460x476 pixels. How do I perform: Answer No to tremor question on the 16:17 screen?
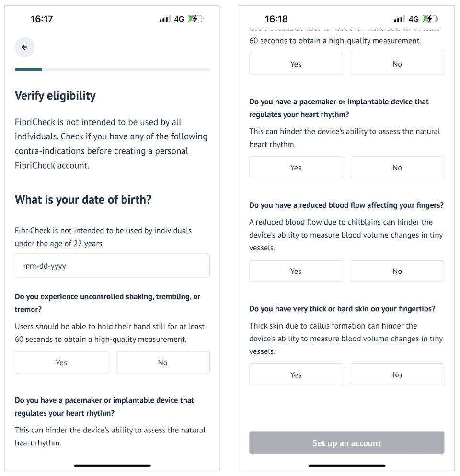click(x=162, y=363)
